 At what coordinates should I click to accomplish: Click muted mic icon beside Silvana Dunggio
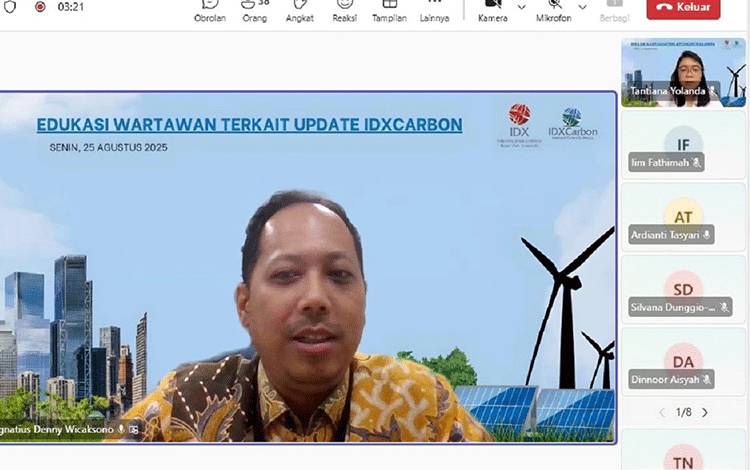(x=725, y=307)
